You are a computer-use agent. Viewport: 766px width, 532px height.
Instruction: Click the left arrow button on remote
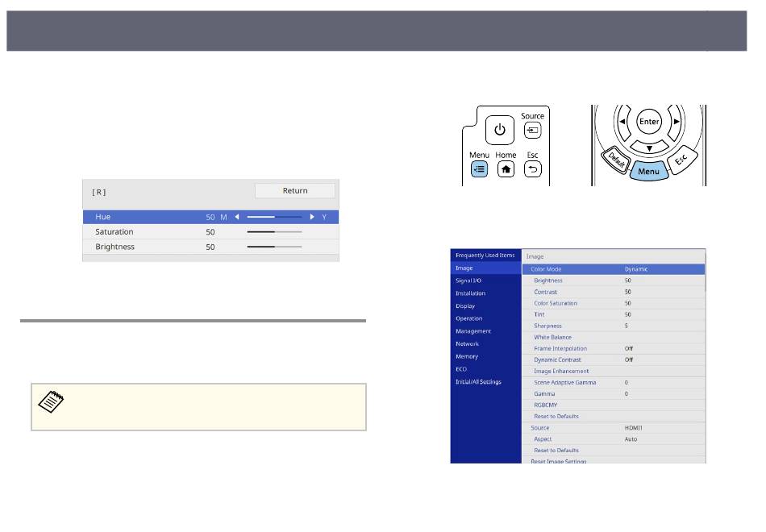coord(622,122)
